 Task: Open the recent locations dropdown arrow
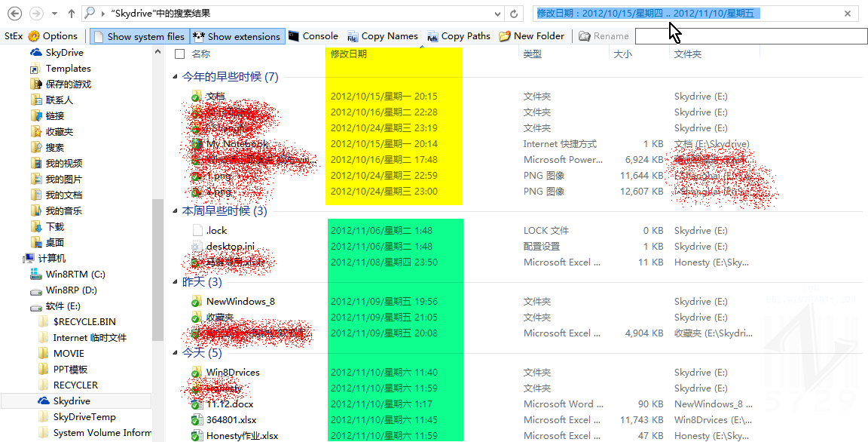pos(54,14)
